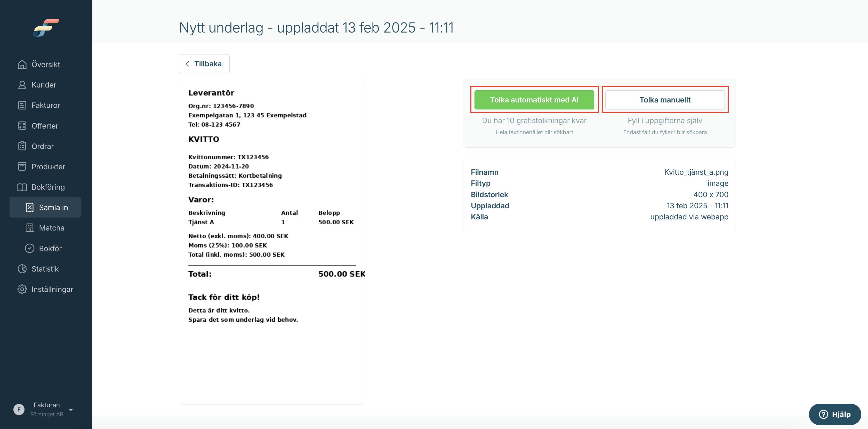Screen dimensions: 868x429
Task: Click the text Du har 10 gratistolkningar kvar
Action: pos(534,121)
